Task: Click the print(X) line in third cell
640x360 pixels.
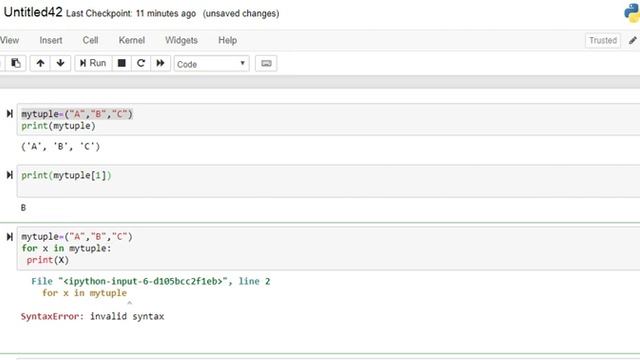Action: pyautogui.click(x=48, y=260)
